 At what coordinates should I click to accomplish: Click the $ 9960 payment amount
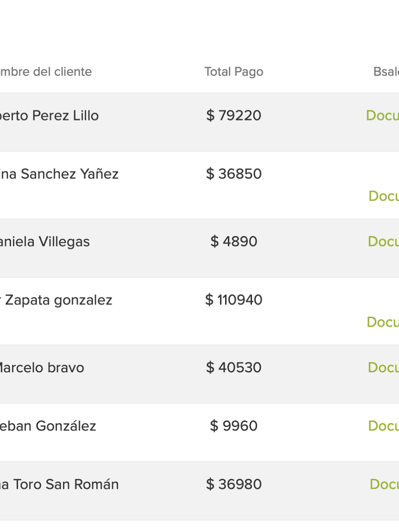(234, 426)
